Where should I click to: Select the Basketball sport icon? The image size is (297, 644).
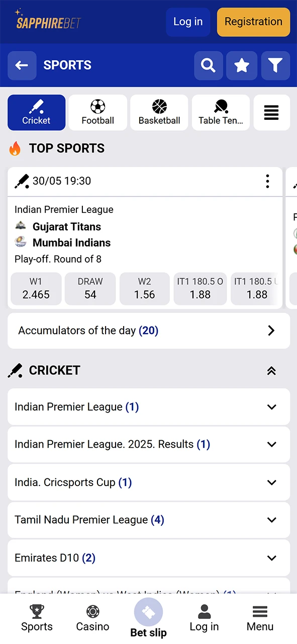point(159,112)
